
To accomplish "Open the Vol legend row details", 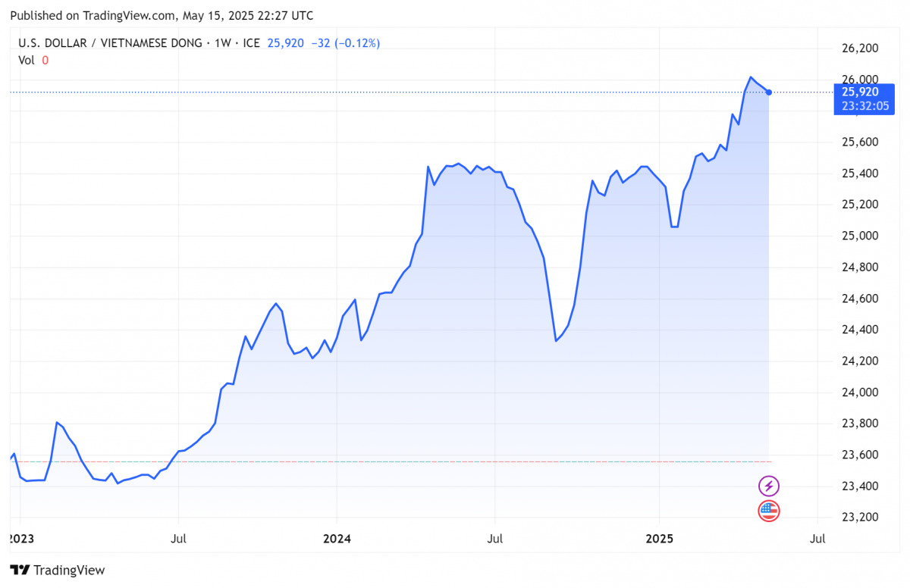I will click(26, 61).
